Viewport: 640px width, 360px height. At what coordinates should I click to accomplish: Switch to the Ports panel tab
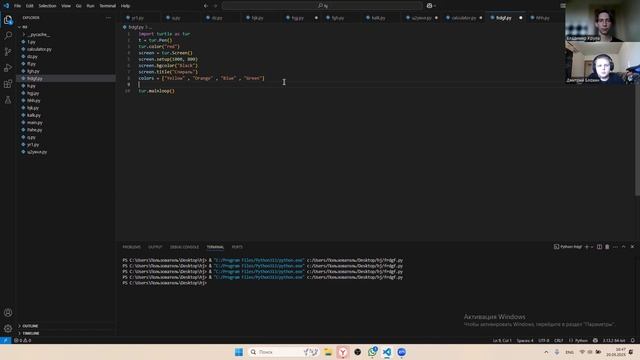pyautogui.click(x=237, y=247)
